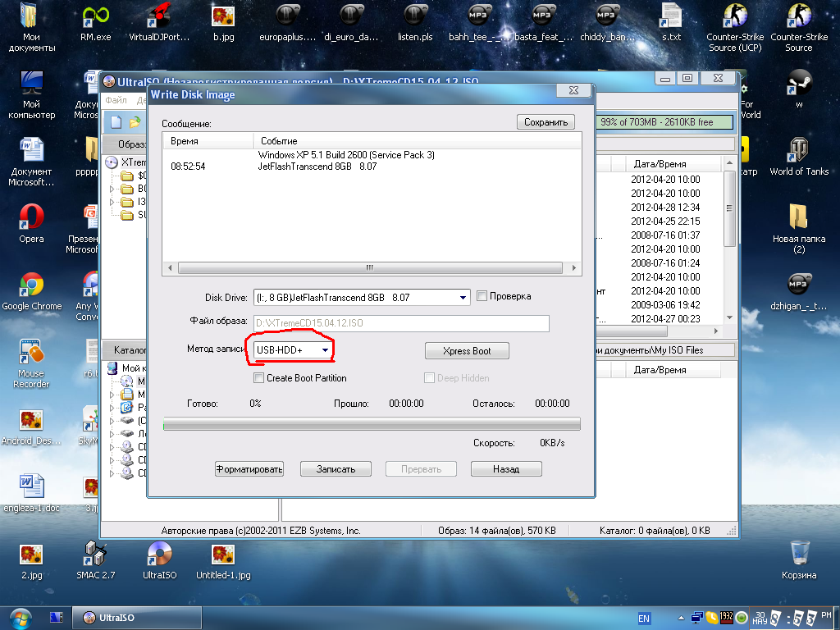Open the Recycle Bin (Корзина)
Viewport: 840px width, 630px height.
click(799, 560)
